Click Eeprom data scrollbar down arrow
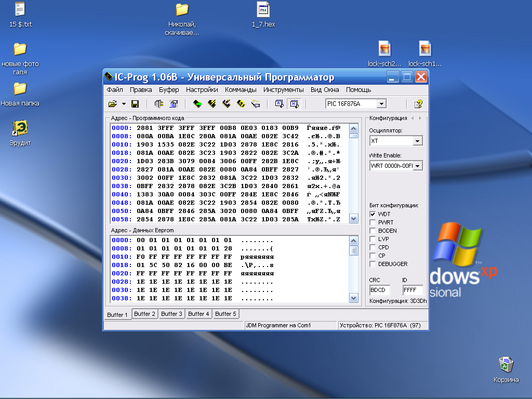Viewport: 532px width, 399px height. click(x=353, y=298)
